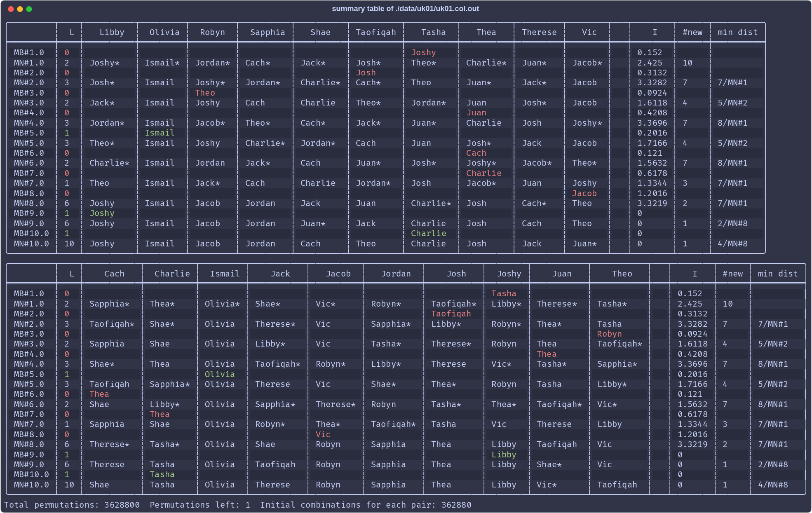Screen dimensions: 812x513
Task: Click the 'MN#3.0' row label in top table
Action: [29, 103]
